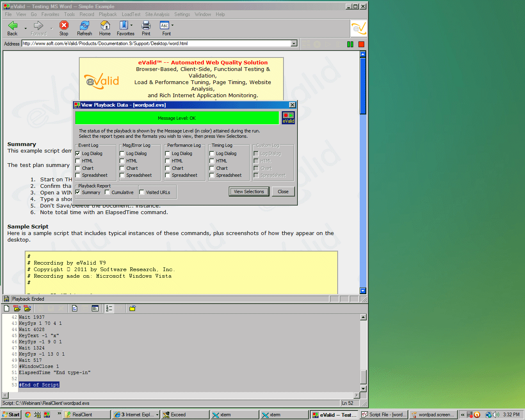Toggle Playback Report Summary checkbox

click(78, 192)
